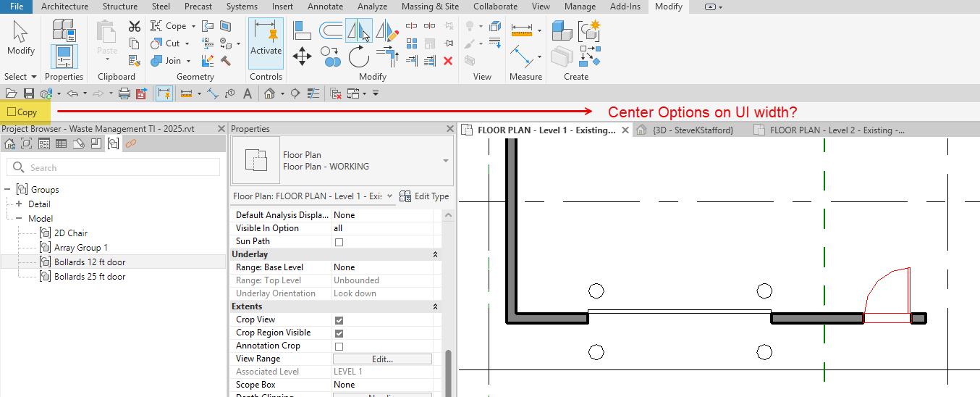Click the Create Assembly icon
This screenshot has width=980, height=397.
(x=562, y=30)
